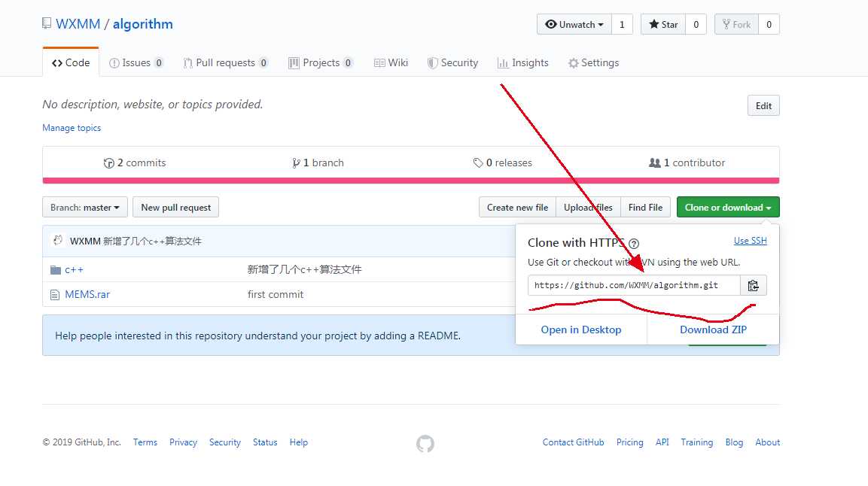Click Manage topics link
This screenshot has height=486, width=868.
coord(72,128)
